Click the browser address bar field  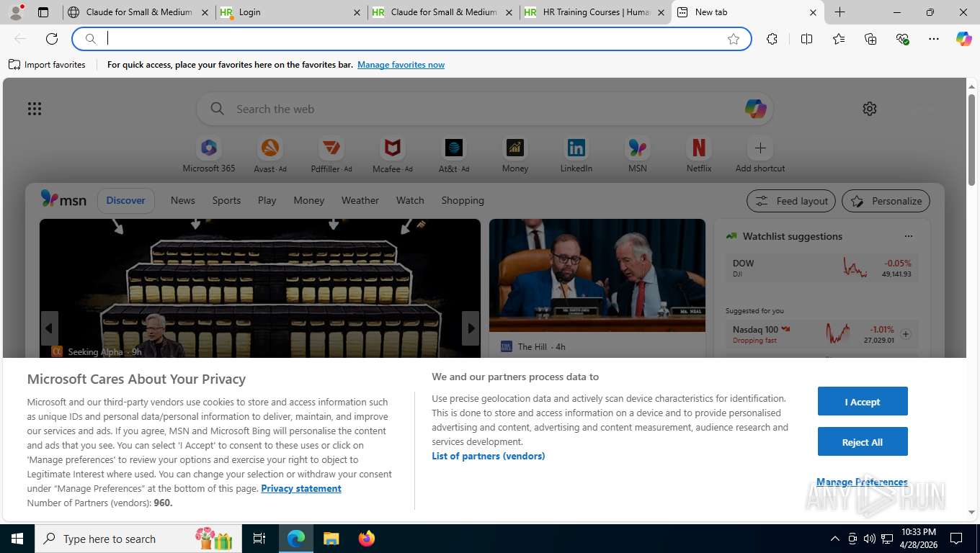click(x=411, y=39)
